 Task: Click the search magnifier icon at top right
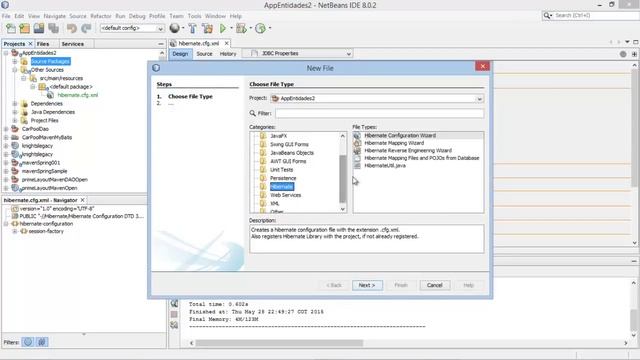click(x=547, y=16)
